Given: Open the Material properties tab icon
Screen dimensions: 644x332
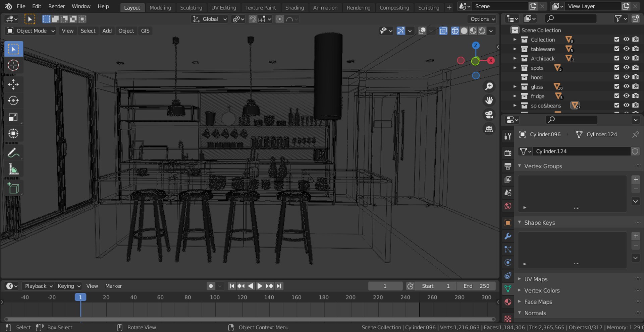Looking at the screenshot, I should (x=508, y=302).
